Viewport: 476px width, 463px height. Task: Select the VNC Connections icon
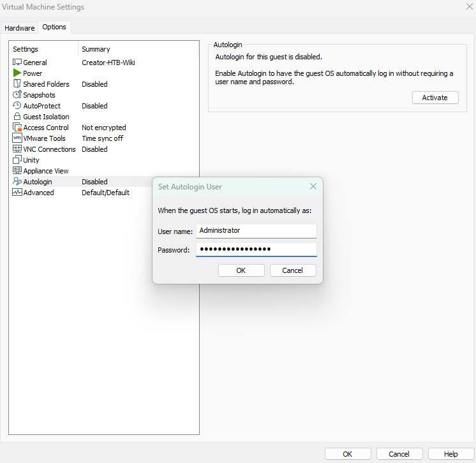click(x=17, y=149)
